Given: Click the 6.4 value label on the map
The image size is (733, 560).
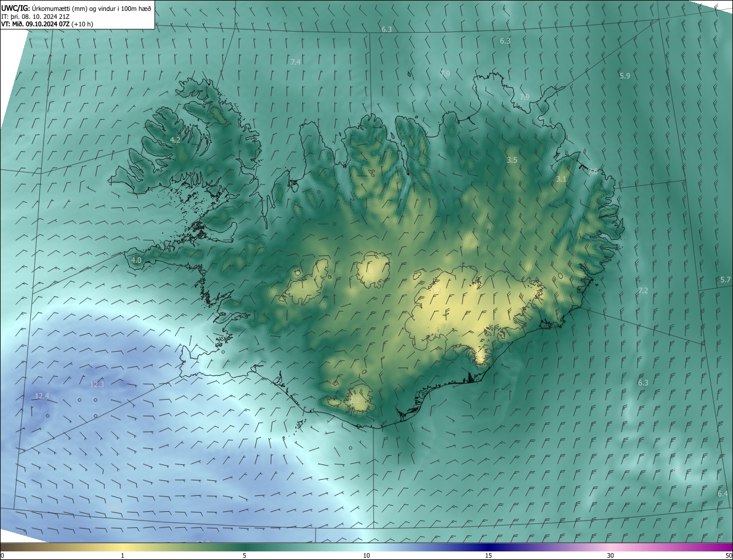Looking at the screenshot, I should coord(723,494).
